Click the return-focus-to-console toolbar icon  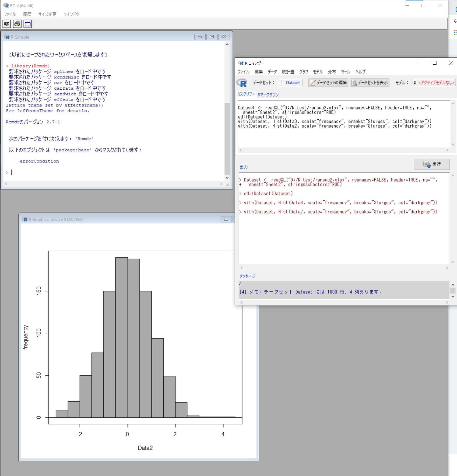pos(28,24)
